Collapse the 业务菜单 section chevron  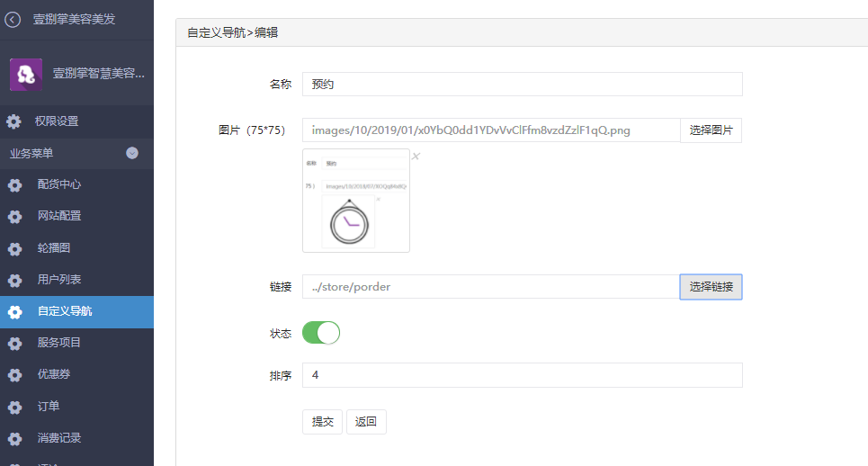pos(131,153)
